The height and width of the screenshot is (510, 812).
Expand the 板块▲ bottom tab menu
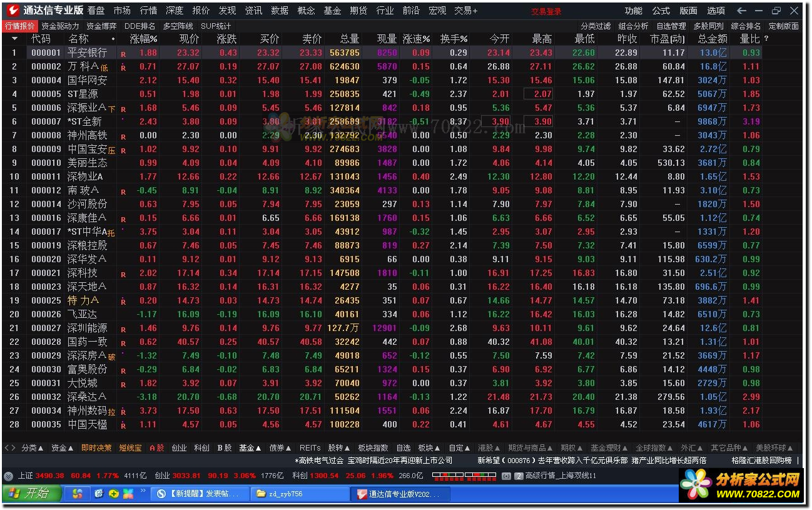coord(429,448)
